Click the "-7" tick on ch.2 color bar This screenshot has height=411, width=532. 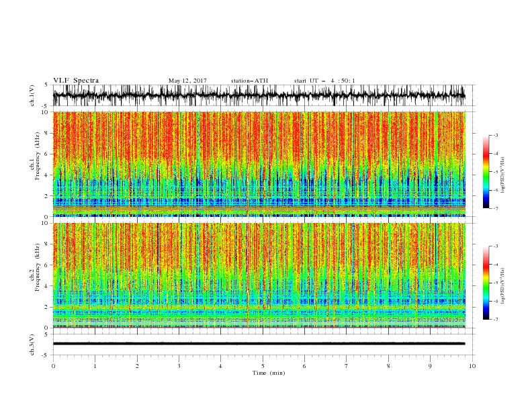pos(495,319)
